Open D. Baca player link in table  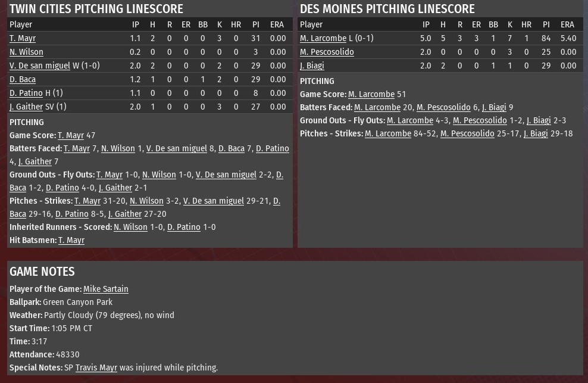(x=23, y=79)
